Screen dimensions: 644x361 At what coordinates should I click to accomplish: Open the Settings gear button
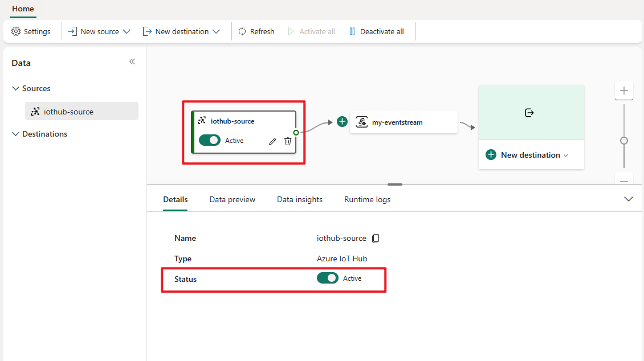[x=31, y=31]
